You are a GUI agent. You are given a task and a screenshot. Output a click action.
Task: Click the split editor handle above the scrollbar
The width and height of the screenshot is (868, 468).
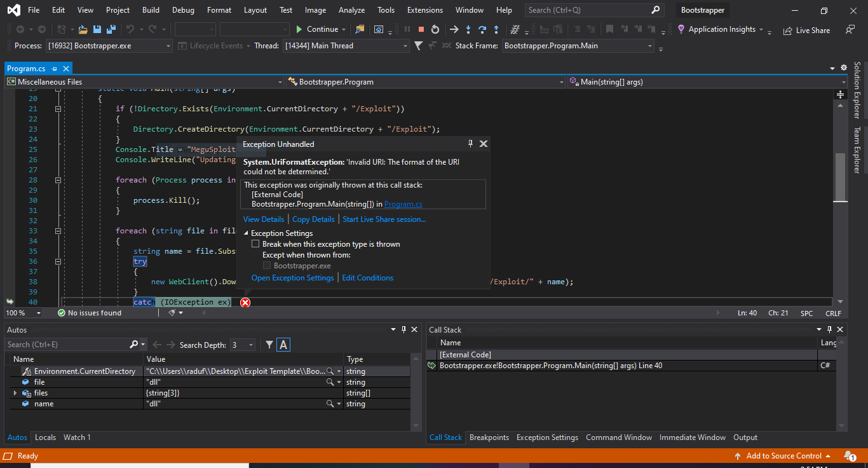840,93
